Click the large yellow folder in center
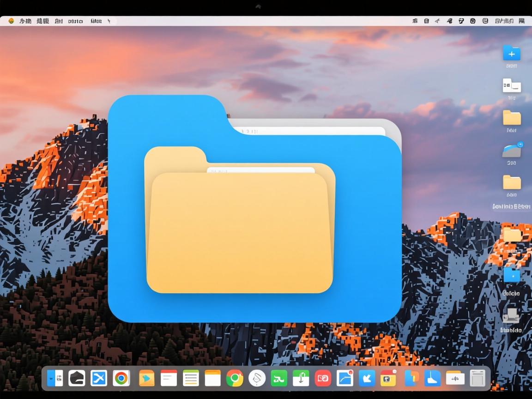 (x=239, y=231)
